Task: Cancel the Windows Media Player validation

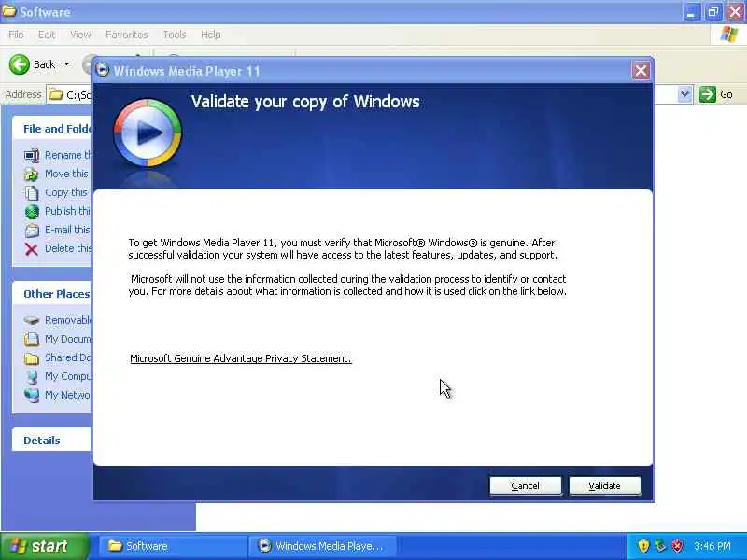Action: pyautogui.click(x=525, y=485)
